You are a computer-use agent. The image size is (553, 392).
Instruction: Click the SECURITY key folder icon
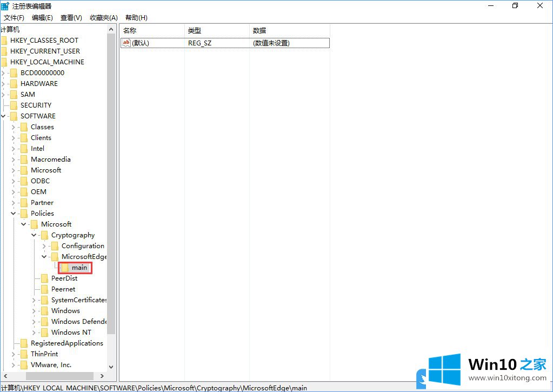pos(14,105)
